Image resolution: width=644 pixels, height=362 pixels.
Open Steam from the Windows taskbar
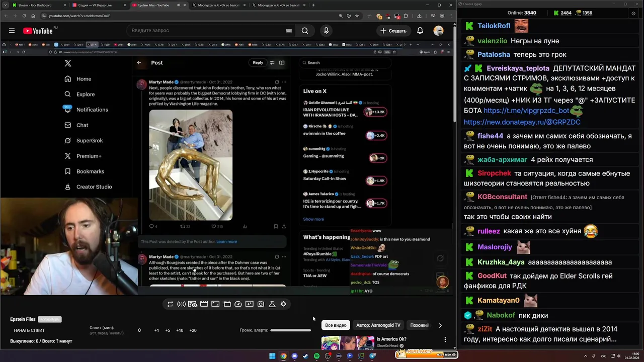305,356
